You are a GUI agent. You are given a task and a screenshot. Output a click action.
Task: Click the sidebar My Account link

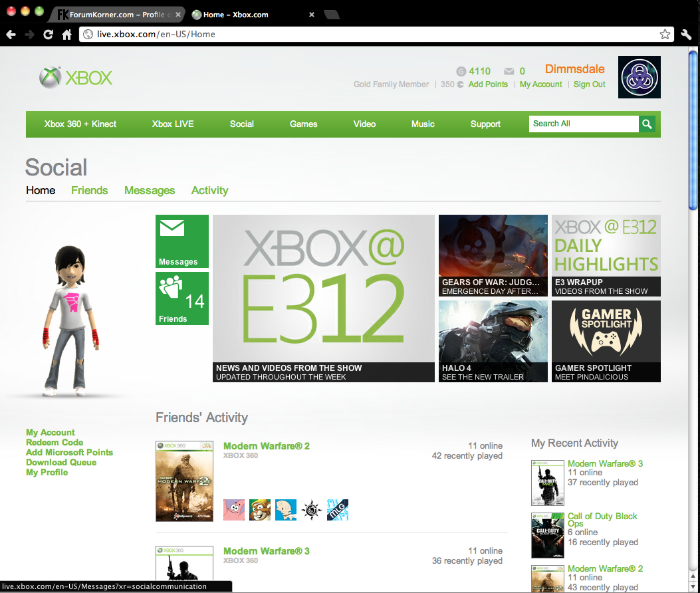tap(51, 432)
